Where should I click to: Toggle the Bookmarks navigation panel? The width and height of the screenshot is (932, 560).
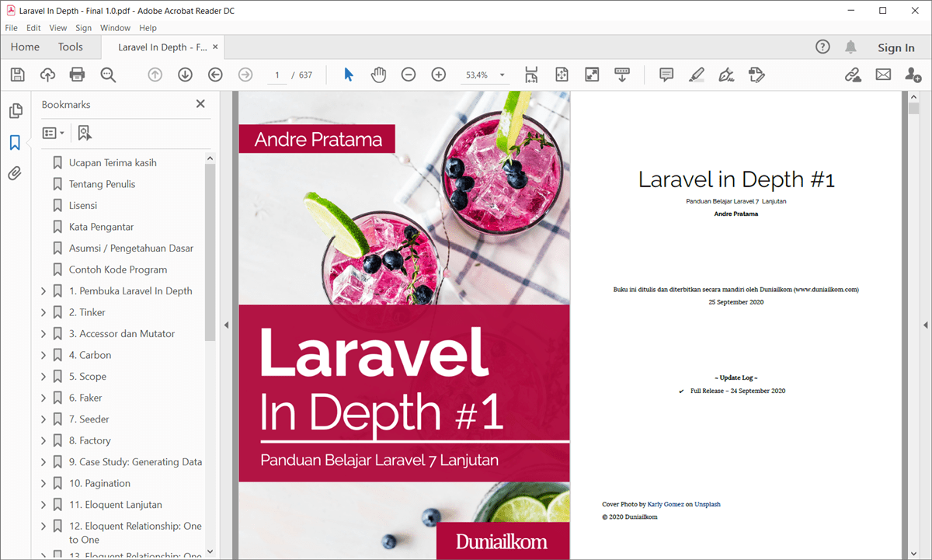tap(15, 143)
